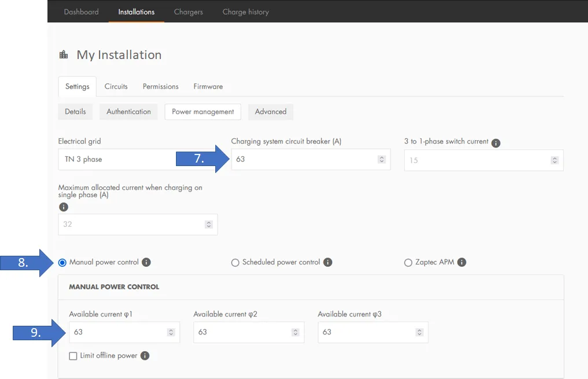
Task: Go to the Chargers tab
Action: tap(188, 12)
